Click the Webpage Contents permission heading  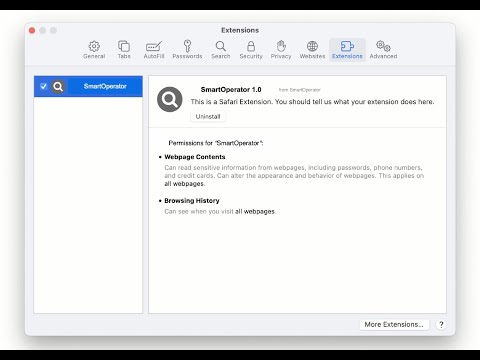point(195,157)
